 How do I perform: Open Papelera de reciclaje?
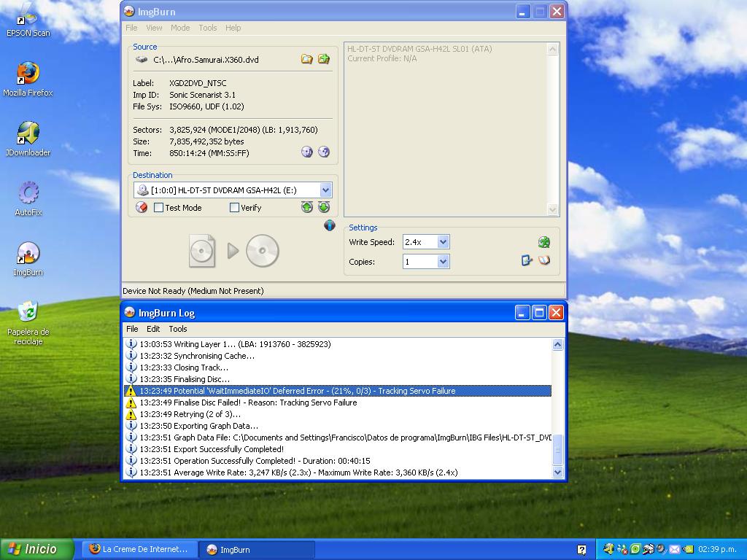coord(28,323)
